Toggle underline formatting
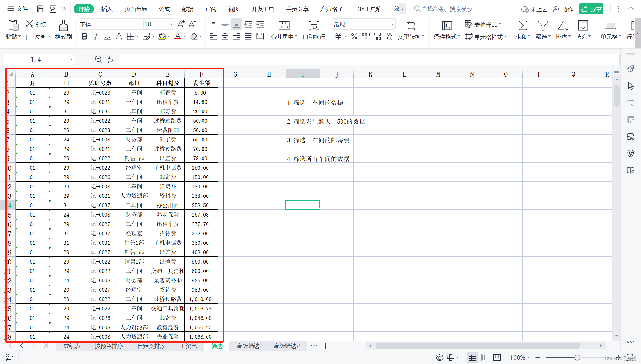 coord(107,37)
